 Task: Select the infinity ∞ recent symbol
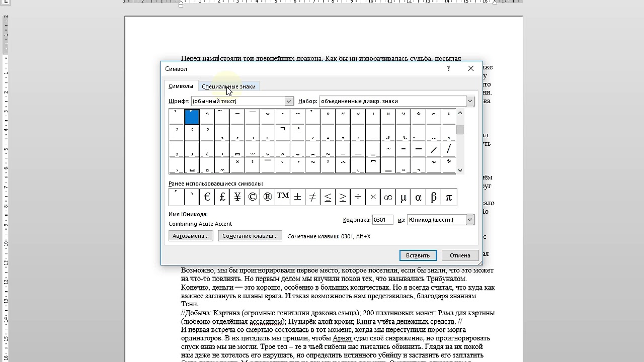388,197
